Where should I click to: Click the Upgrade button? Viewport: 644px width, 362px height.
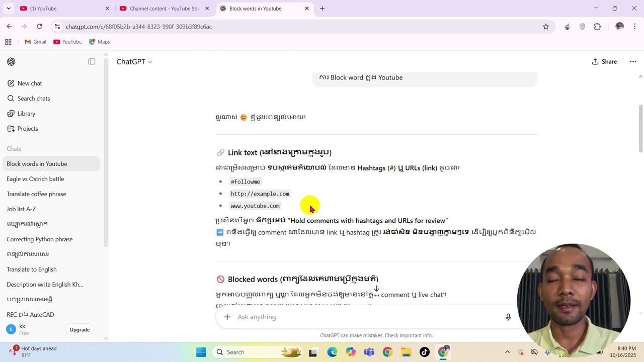pyautogui.click(x=79, y=330)
